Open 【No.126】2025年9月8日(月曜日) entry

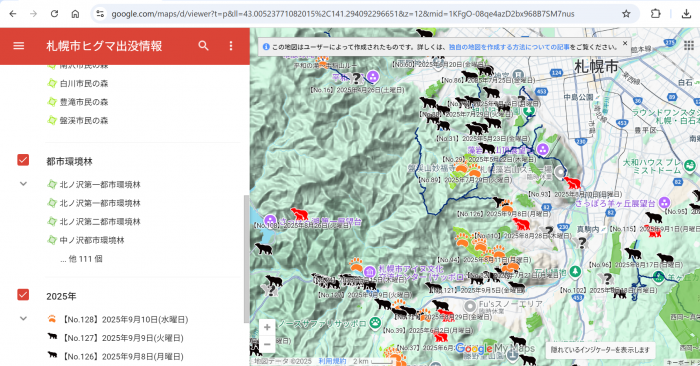click(x=122, y=357)
